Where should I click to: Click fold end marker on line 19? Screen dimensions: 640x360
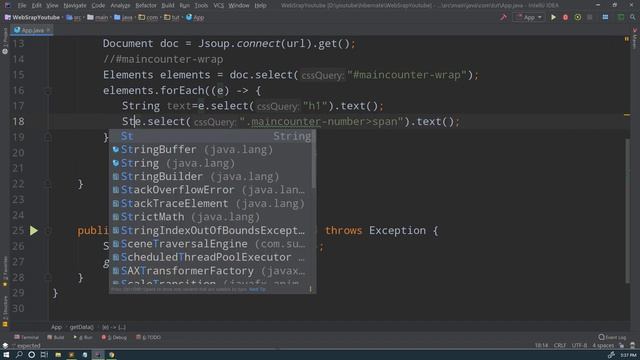48,138
